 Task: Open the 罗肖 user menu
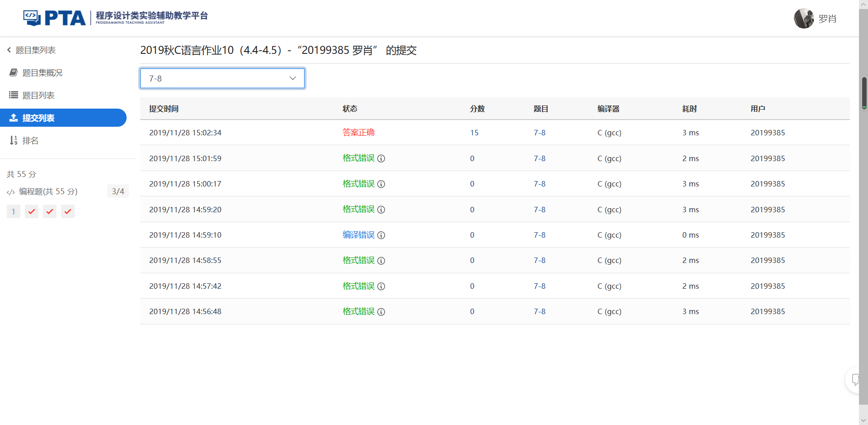[x=827, y=19]
